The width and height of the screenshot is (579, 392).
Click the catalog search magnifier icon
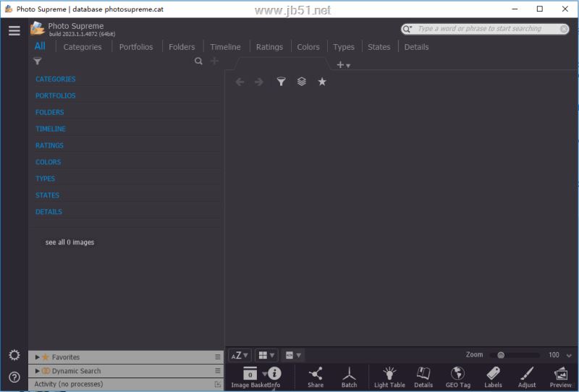198,61
